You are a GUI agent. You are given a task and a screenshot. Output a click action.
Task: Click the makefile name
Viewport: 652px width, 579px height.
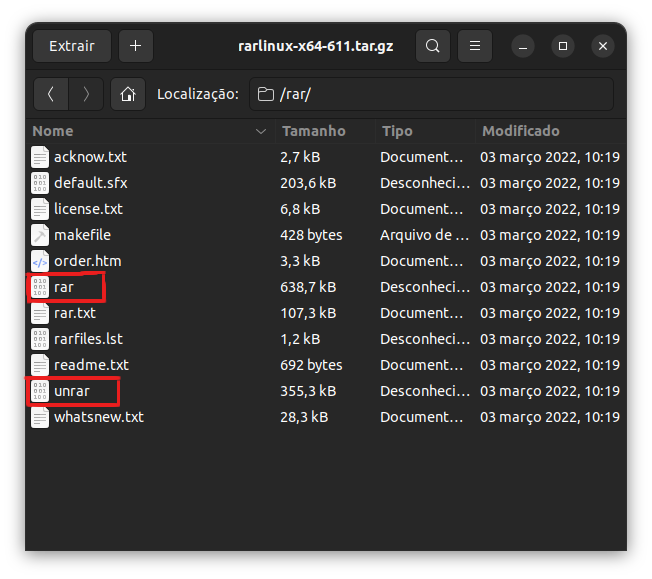[82, 235]
